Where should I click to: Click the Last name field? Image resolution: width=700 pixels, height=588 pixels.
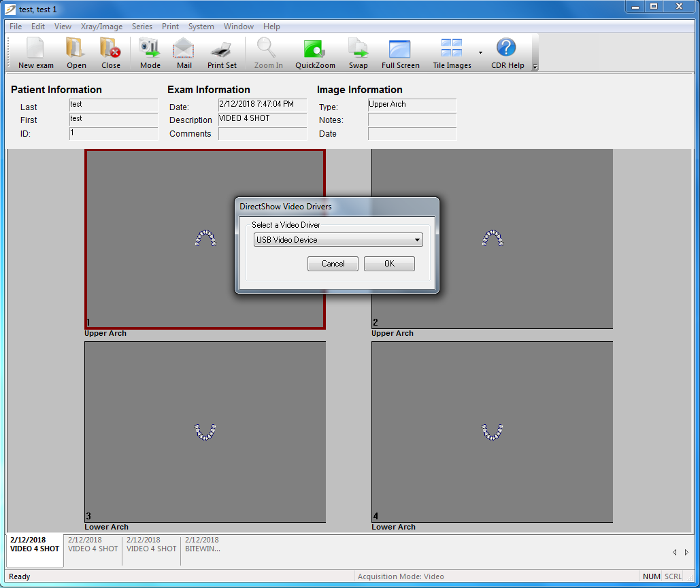tap(114, 105)
